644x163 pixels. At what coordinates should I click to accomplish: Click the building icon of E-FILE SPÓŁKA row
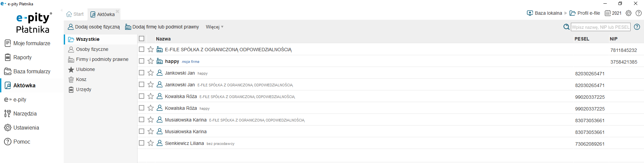160,49
